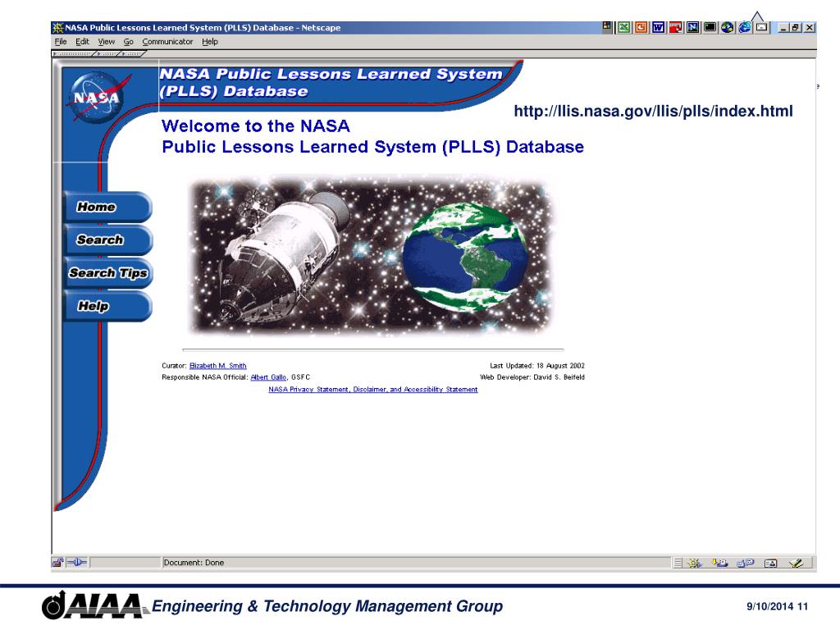Open Mail Inbox from the component bar

720,563
